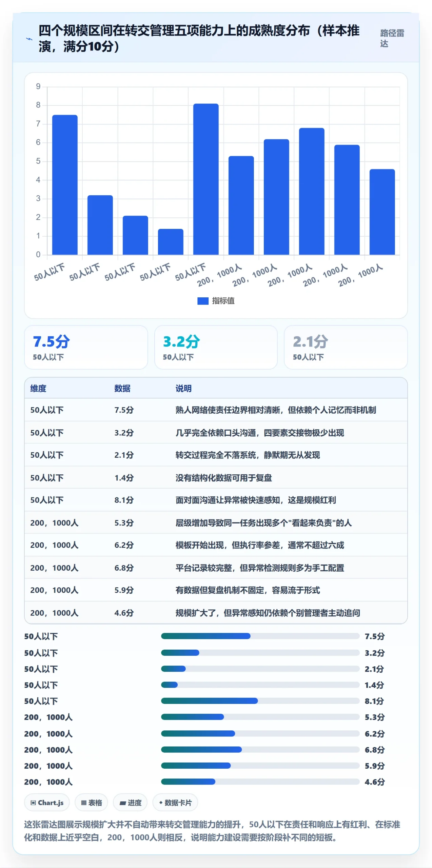Viewport: 432px width, 868px height.
Task: Click the 1.4分 progress bar
Action: point(260,685)
